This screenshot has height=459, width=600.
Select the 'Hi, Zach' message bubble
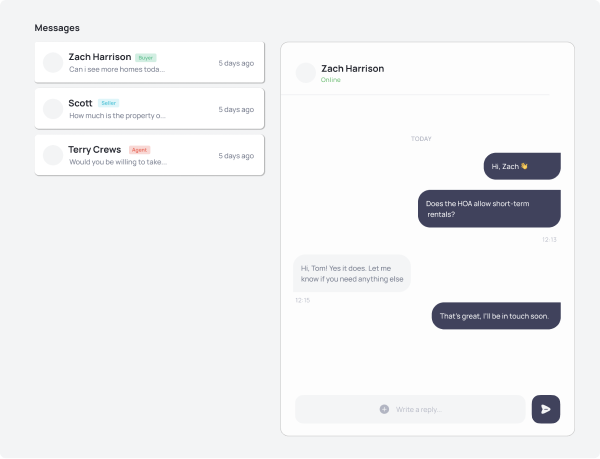click(521, 166)
